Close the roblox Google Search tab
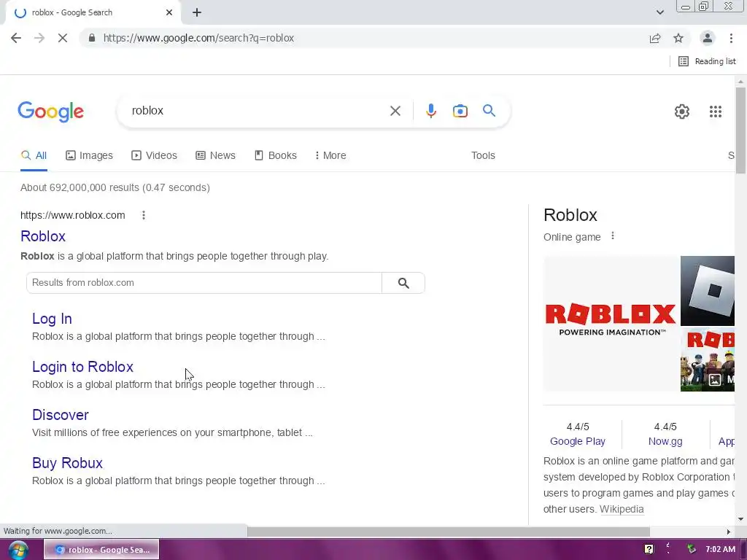The width and height of the screenshot is (747, 560). point(169,12)
